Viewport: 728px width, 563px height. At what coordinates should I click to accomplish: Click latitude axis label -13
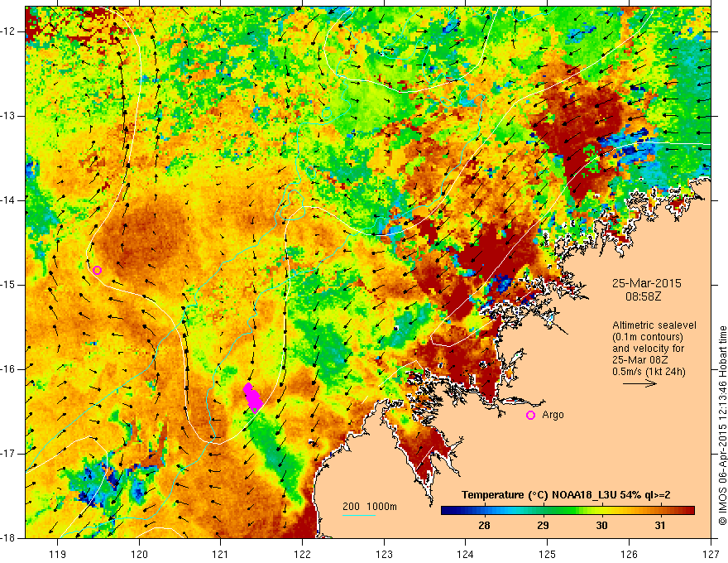tap(8, 116)
